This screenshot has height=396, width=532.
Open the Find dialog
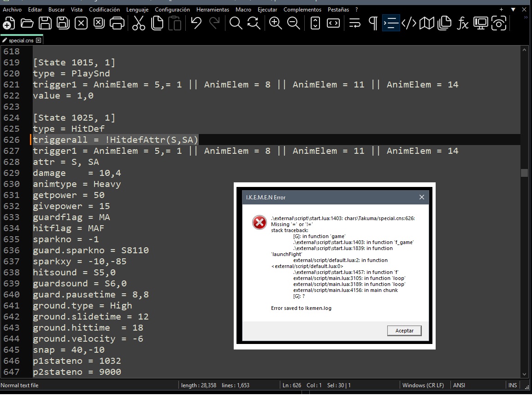click(236, 23)
